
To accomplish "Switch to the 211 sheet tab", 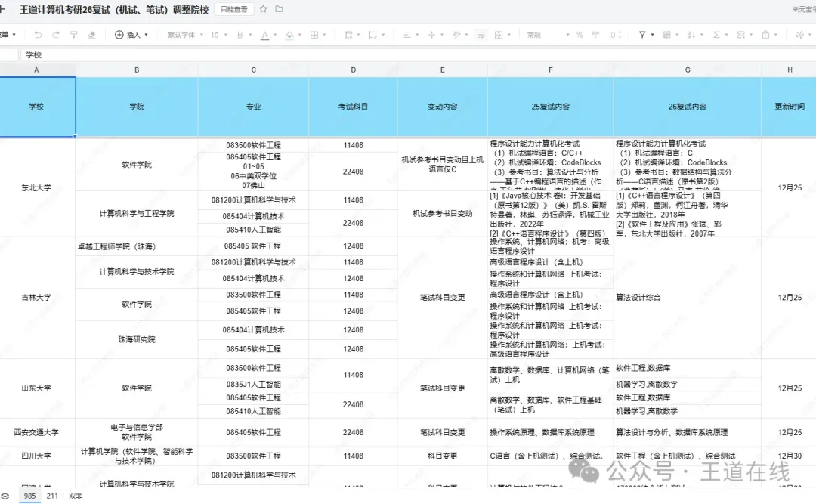I will click(53, 496).
